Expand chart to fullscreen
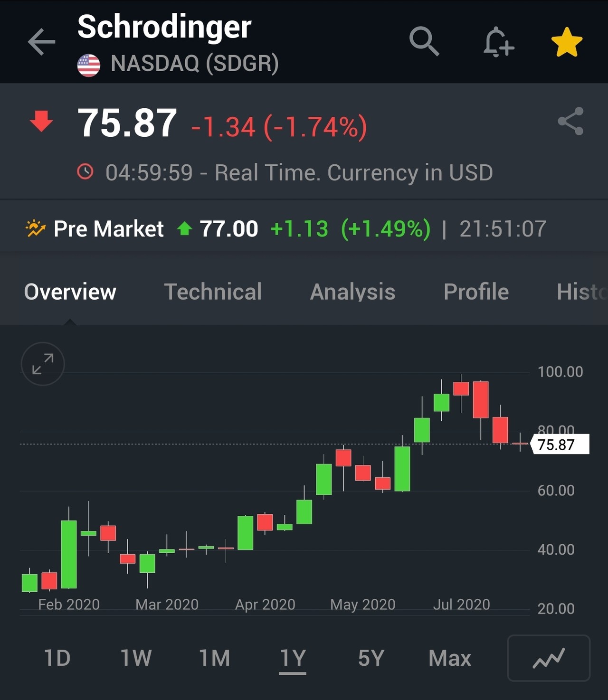Image resolution: width=608 pixels, height=700 pixels. (x=43, y=364)
